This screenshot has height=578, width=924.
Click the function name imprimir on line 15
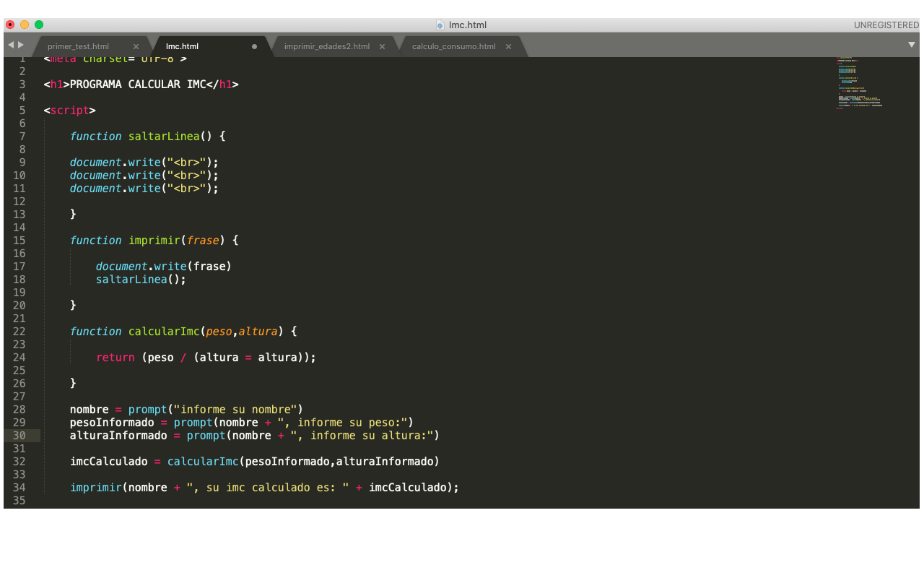click(x=154, y=241)
